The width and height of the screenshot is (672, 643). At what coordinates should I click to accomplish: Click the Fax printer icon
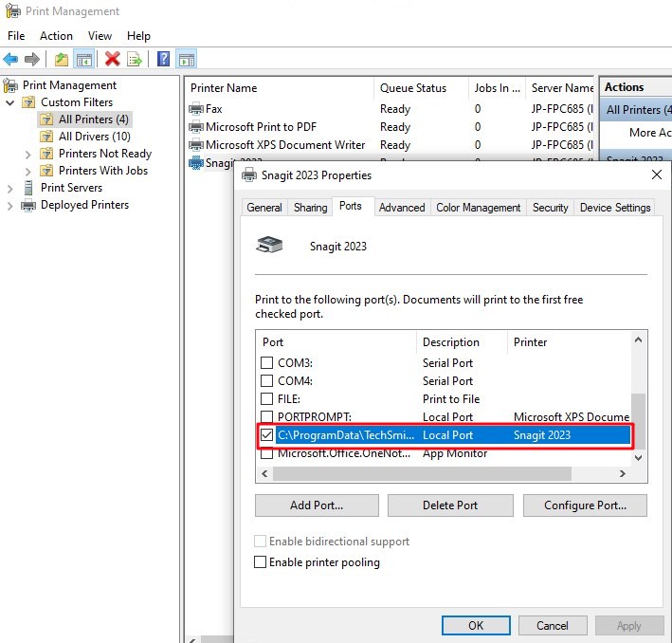point(196,109)
